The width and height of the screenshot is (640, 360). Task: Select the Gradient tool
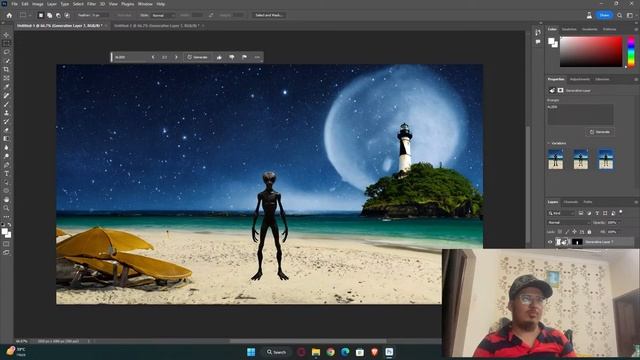point(6,139)
